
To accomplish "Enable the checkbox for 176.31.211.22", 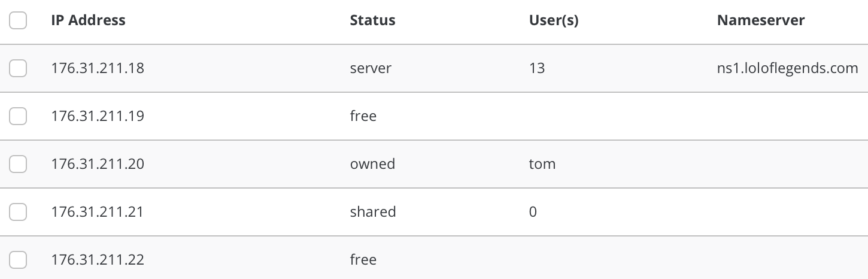I will click(18, 260).
